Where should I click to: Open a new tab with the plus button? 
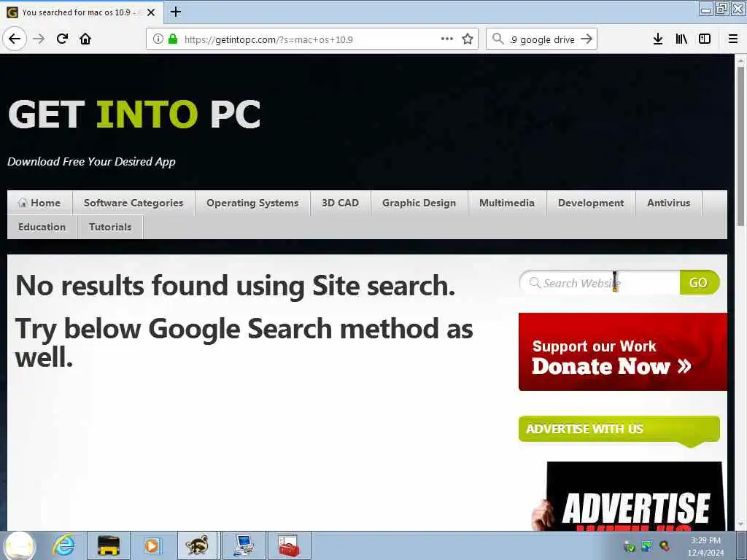click(x=176, y=12)
